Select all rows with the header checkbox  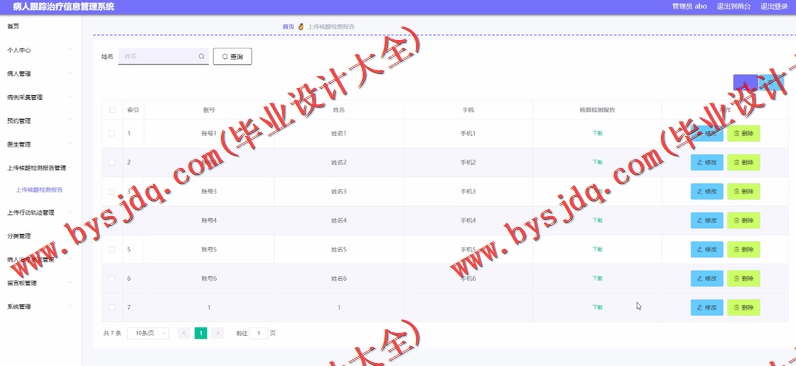pos(112,110)
